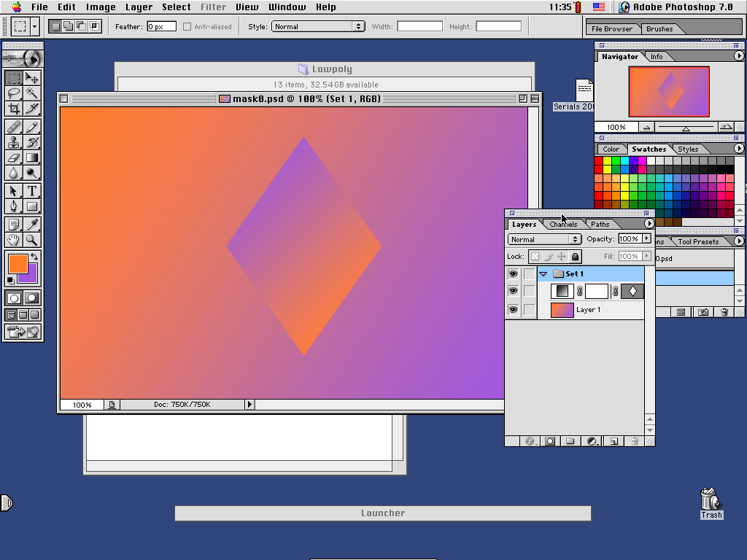
Task: Switch to the Channels tab
Action: (x=563, y=224)
